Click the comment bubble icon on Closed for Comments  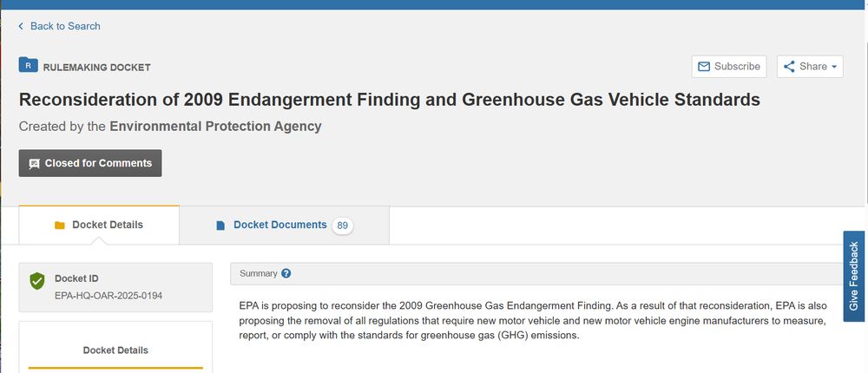tap(34, 163)
